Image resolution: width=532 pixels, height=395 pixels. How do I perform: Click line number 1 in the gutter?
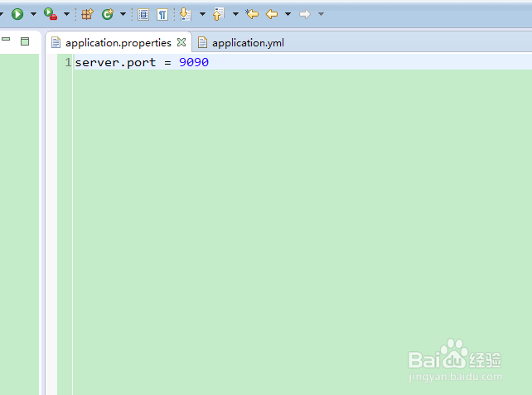[x=68, y=62]
